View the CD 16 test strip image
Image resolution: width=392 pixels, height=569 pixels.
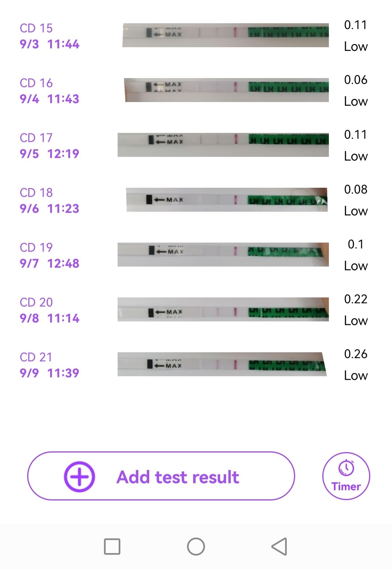click(x=226, y=90)
